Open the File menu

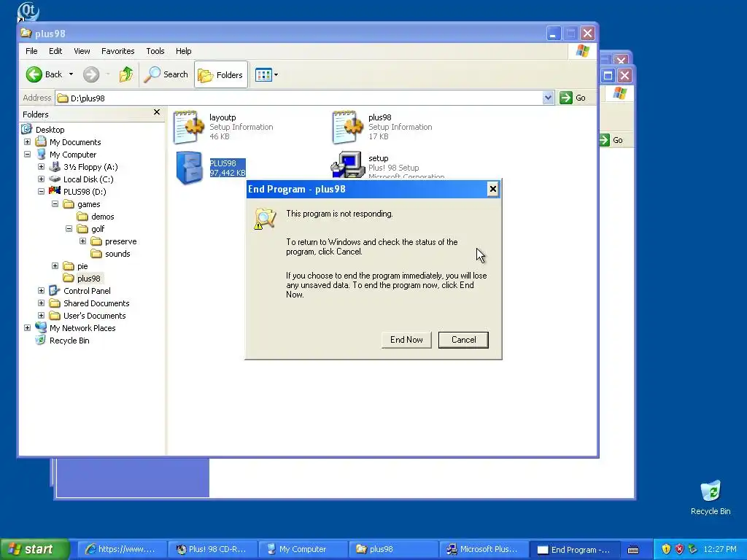coord(31,51)
